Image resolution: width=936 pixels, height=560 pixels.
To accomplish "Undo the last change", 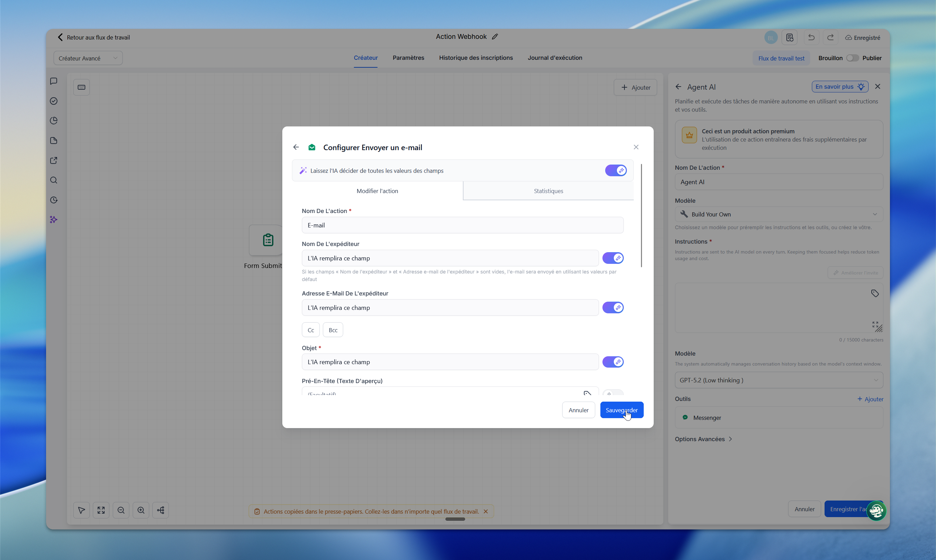I will (x=811, y=37).
